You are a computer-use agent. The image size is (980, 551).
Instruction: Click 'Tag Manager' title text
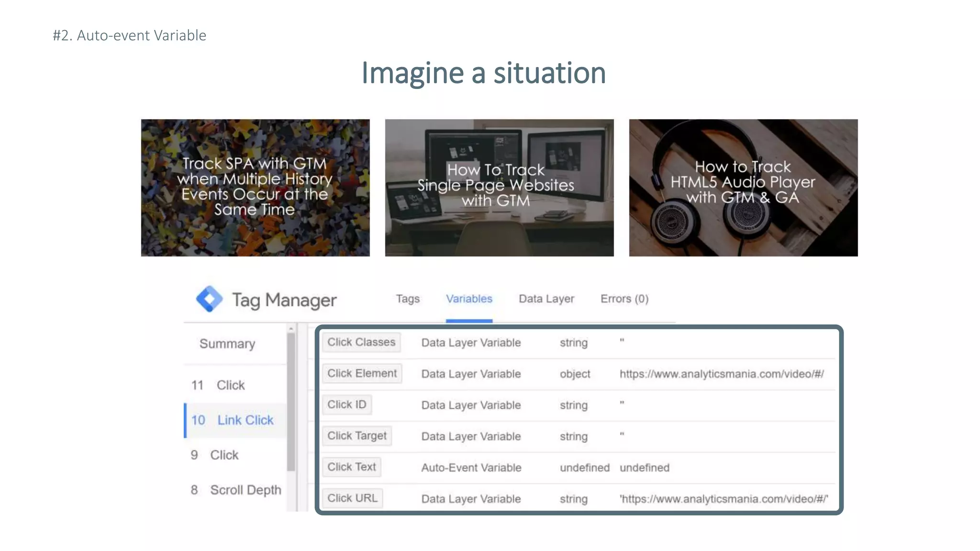[284, 300]
